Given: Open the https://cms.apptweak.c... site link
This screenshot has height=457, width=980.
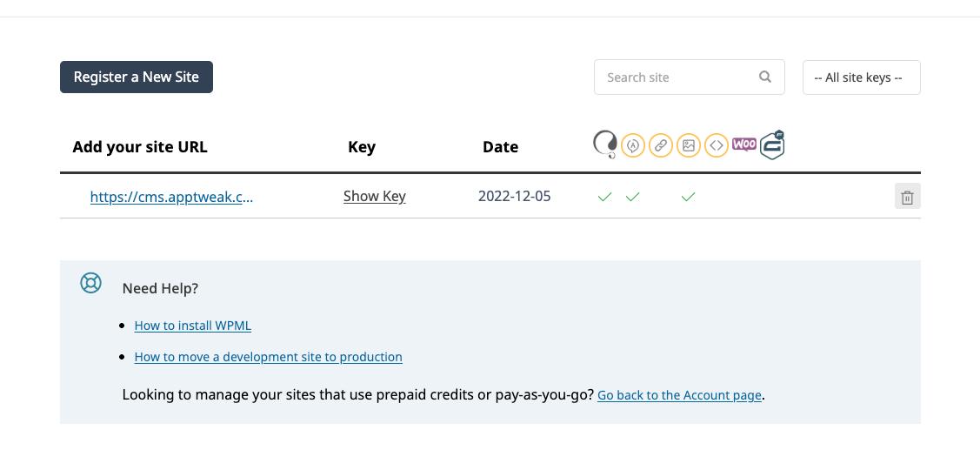Looking at the screenshot, I should [x=172, y=197].
